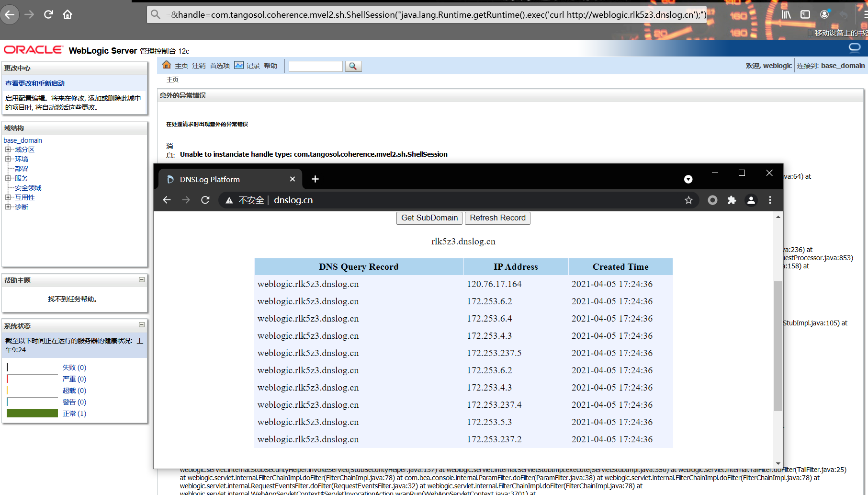Viewport: 868px width, 495px height.
Task: Open Chrome extensions puzzle icon
Action: coord(732,200)
